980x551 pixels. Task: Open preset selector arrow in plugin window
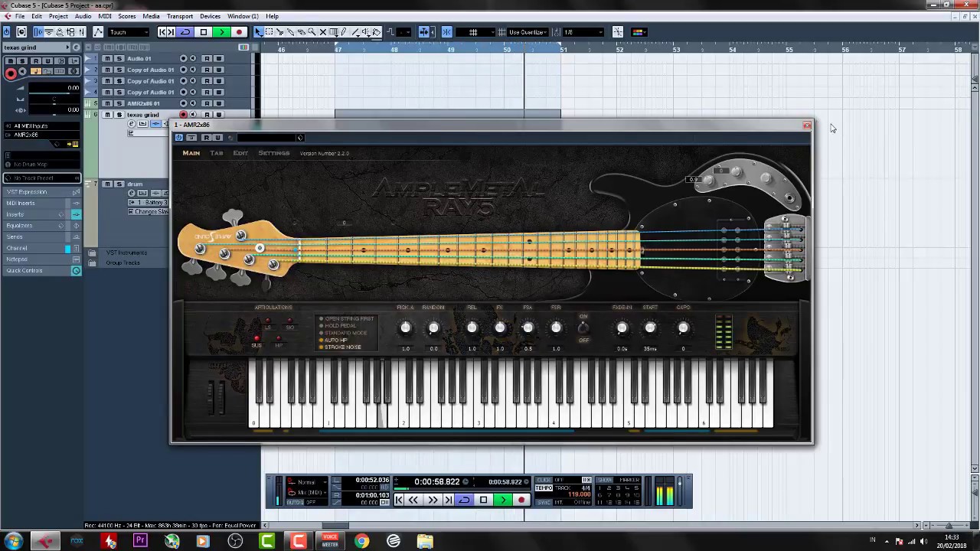300,138
